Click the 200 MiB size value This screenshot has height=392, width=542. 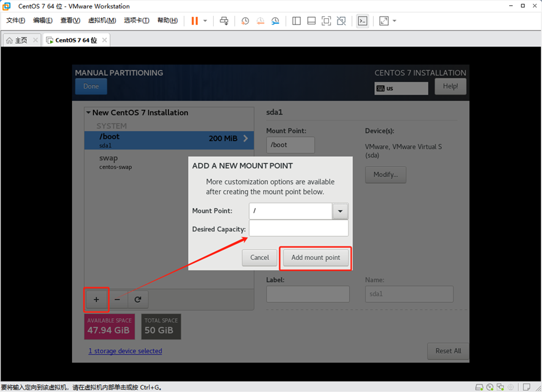[x=223, y=138]
